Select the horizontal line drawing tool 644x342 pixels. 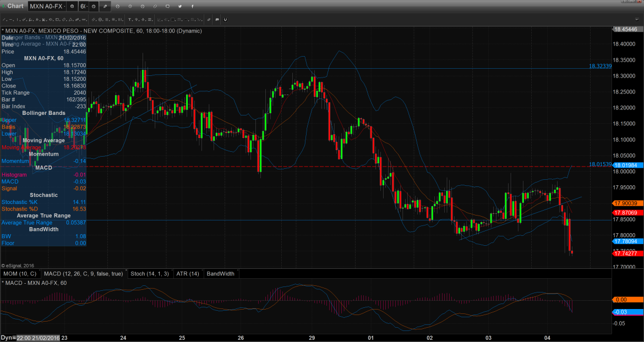pos(12,19)
